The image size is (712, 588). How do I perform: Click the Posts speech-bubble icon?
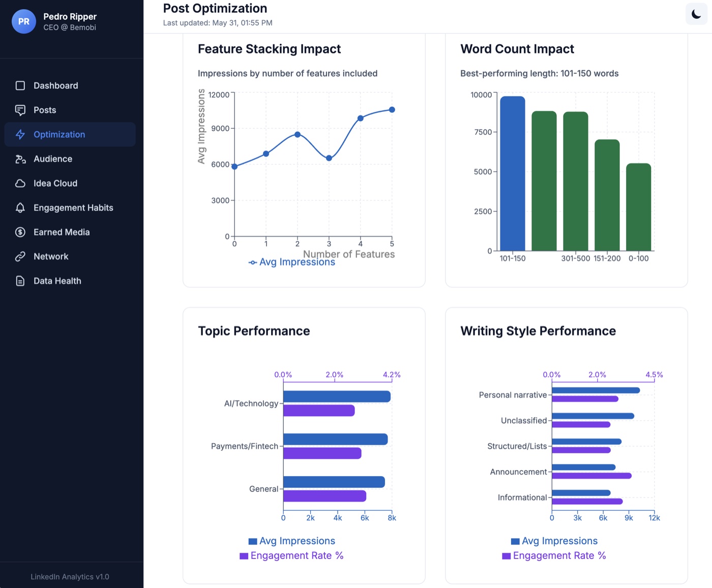(x=20, y=110)
